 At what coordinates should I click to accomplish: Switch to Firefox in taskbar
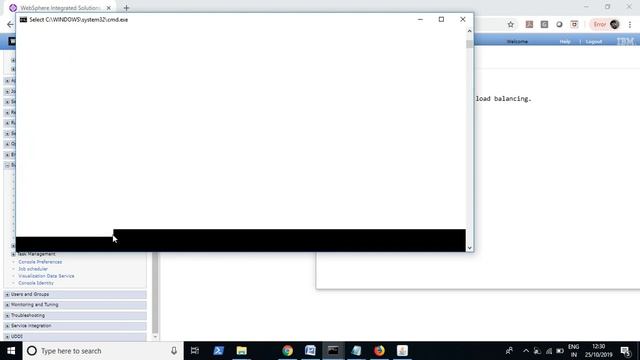(x=379, y=351)
